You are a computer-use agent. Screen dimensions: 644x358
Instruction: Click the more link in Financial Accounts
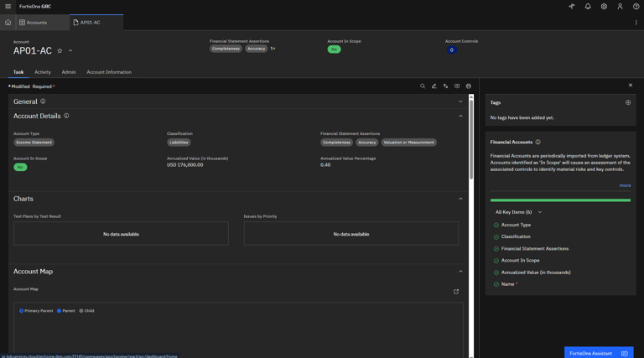625,185
